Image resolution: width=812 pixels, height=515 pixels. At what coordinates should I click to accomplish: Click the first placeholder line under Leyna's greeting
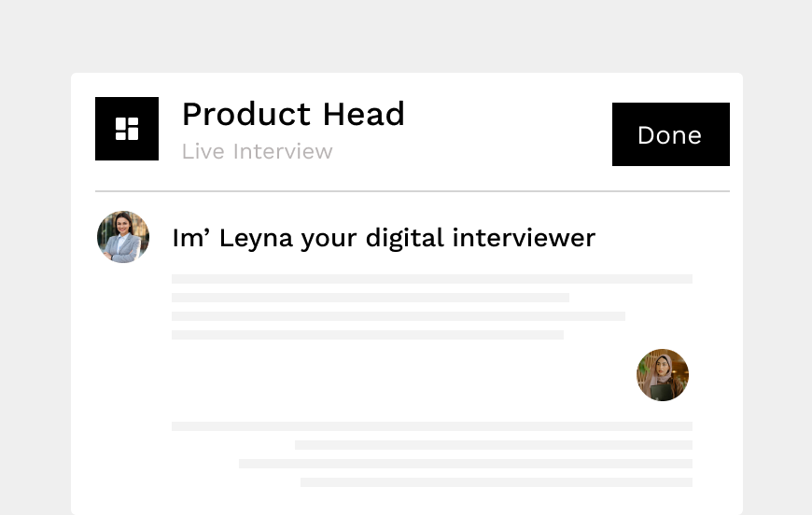pos(431,279)
